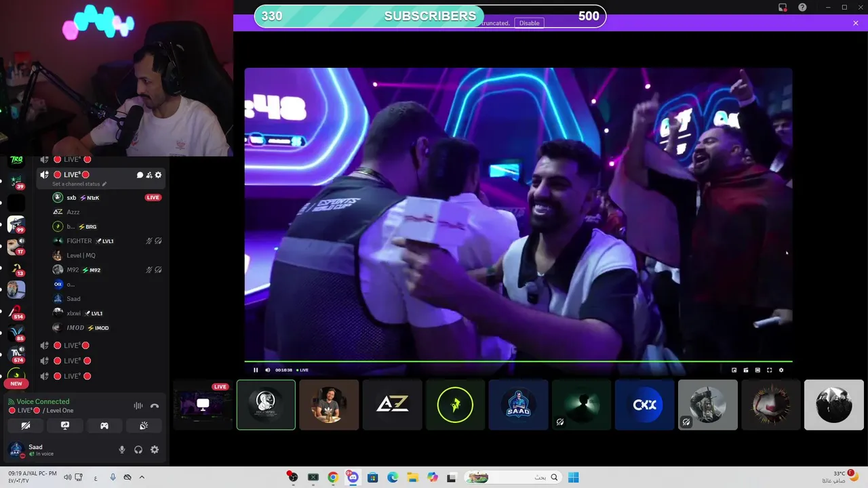868x488 pixels.
Task: Start an activity game controller button
Action: (104, 426)
